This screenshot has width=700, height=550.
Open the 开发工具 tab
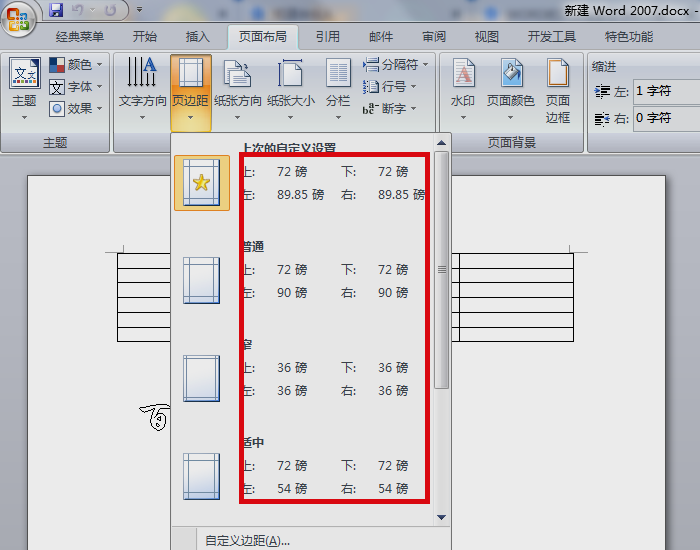pyautogui.click(x=552, y=37)
